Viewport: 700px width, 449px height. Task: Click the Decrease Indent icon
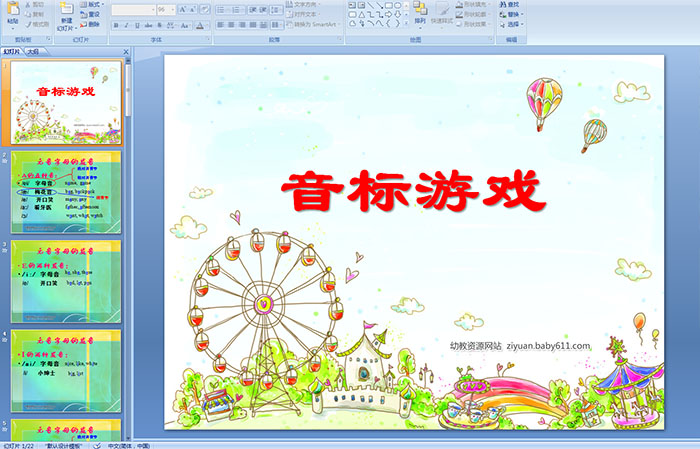tap(253, 10)
